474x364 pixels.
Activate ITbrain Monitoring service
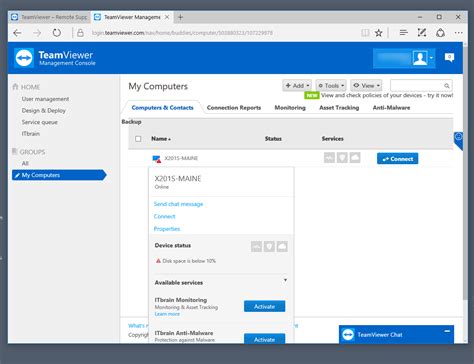tap(264, 306)
